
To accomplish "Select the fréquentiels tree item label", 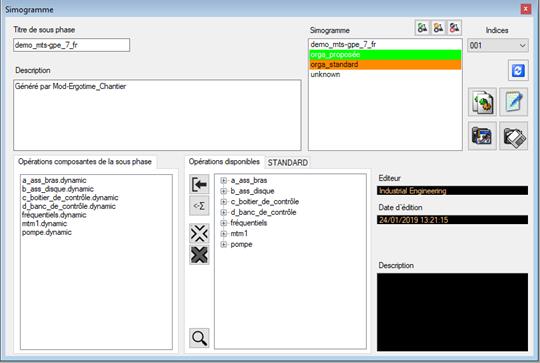I will 249,223.
